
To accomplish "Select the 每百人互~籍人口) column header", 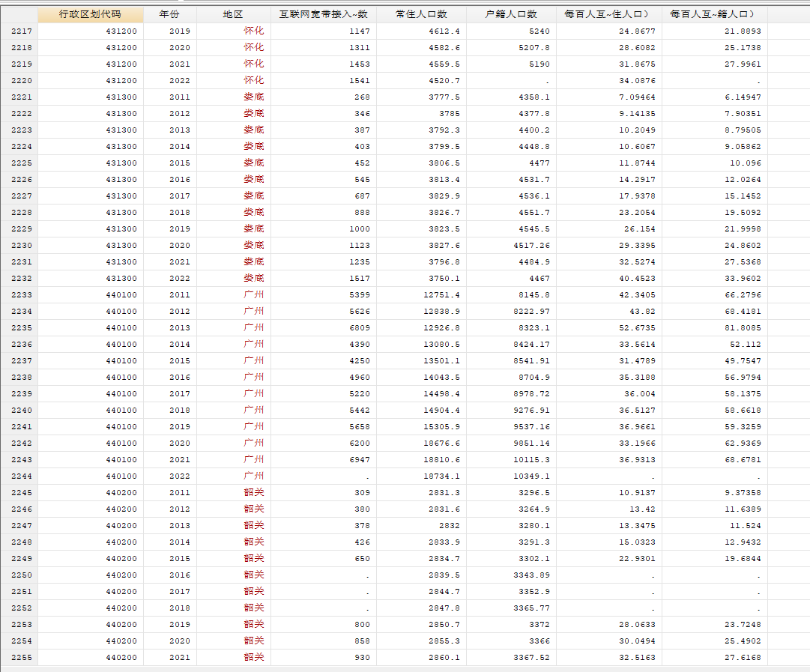I will pos(715,14).
